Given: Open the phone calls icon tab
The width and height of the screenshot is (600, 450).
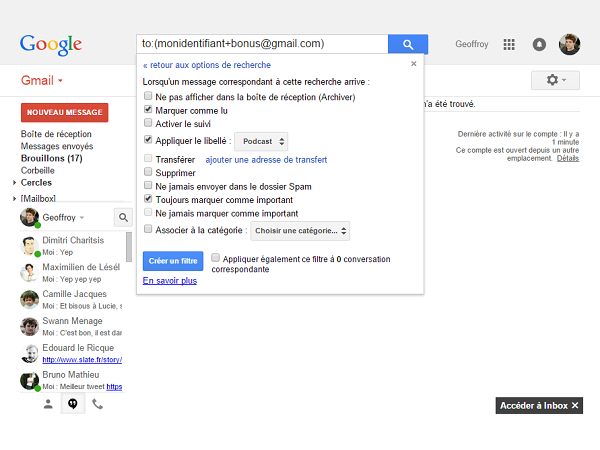Looking at the screenshot, I should (x=98, y=404).
